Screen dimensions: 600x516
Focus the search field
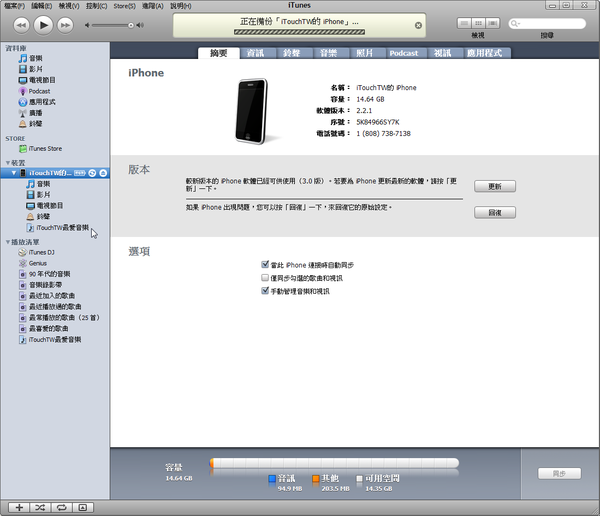(x=547, y=23)
